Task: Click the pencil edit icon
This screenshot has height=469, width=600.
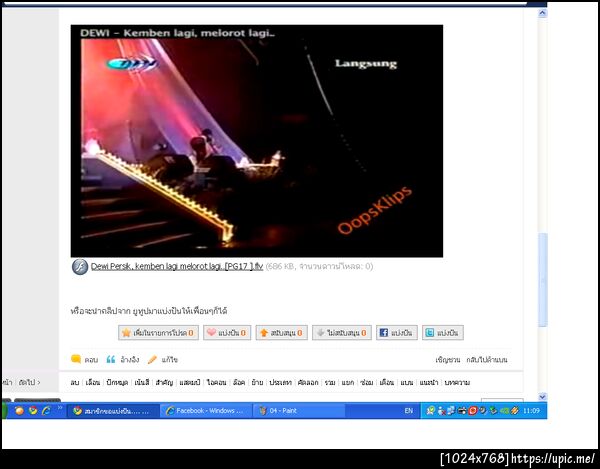Action: click(x=152, y=359)
